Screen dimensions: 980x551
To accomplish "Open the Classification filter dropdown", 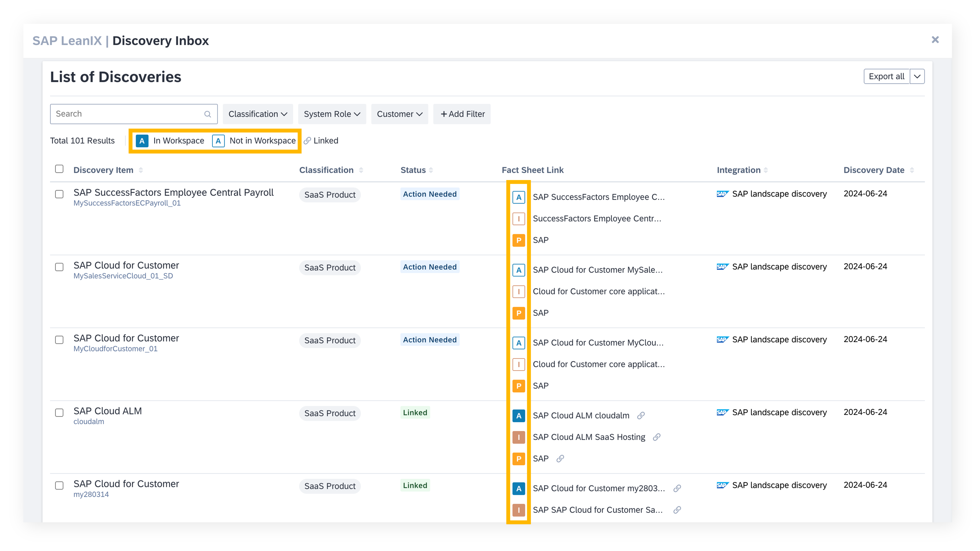I will tap(258, 114).
